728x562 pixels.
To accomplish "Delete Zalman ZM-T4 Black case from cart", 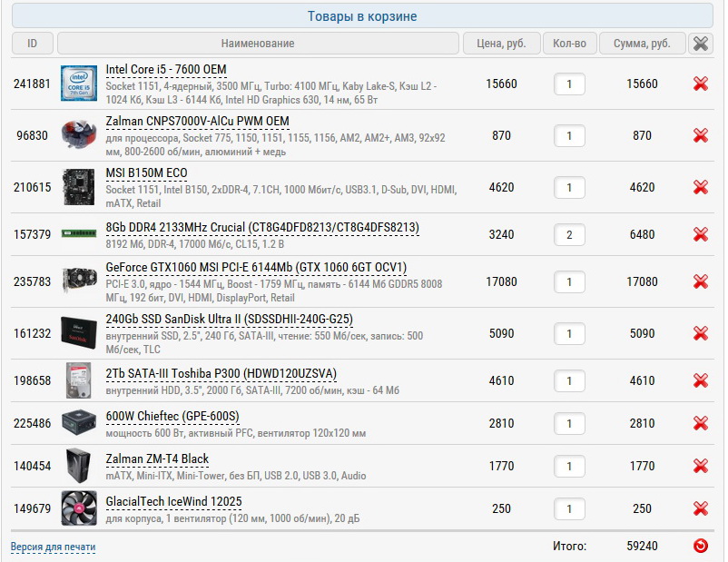I will (x=700, y=466).
